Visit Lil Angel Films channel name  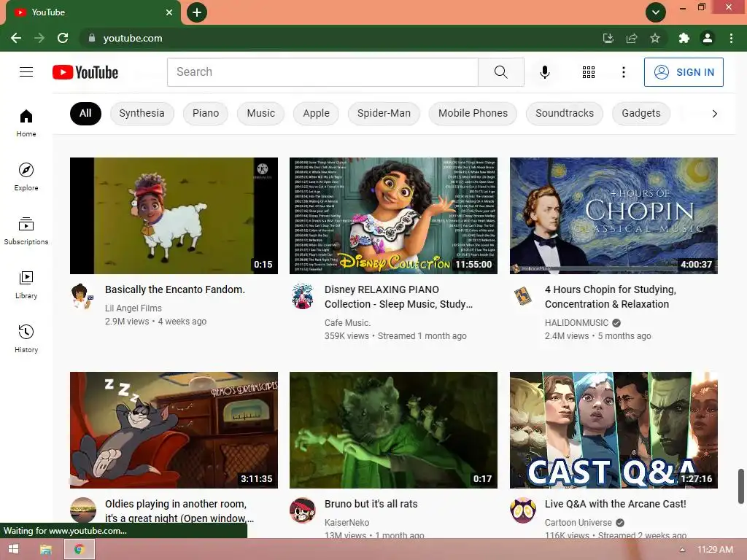(133, 308)
